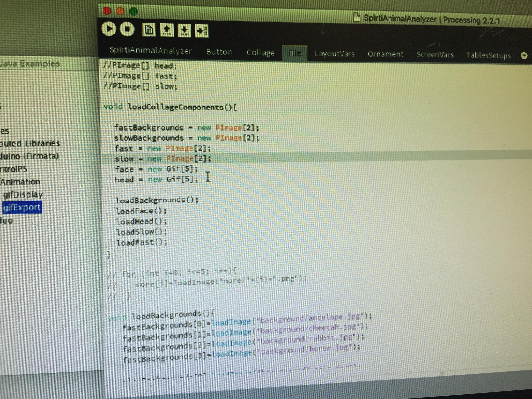Click the New sketch toolbar icon
Screen dimensions: 532x399
point(149,30)
